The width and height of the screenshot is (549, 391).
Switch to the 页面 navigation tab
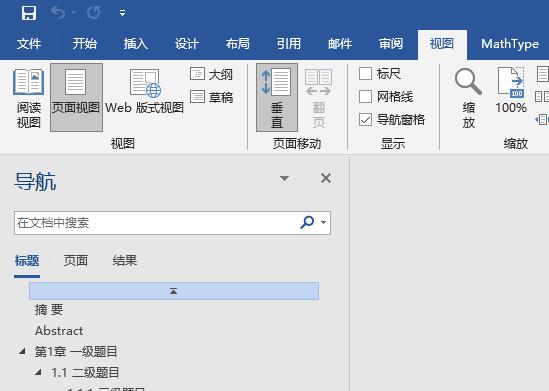(x=76, y=261)
